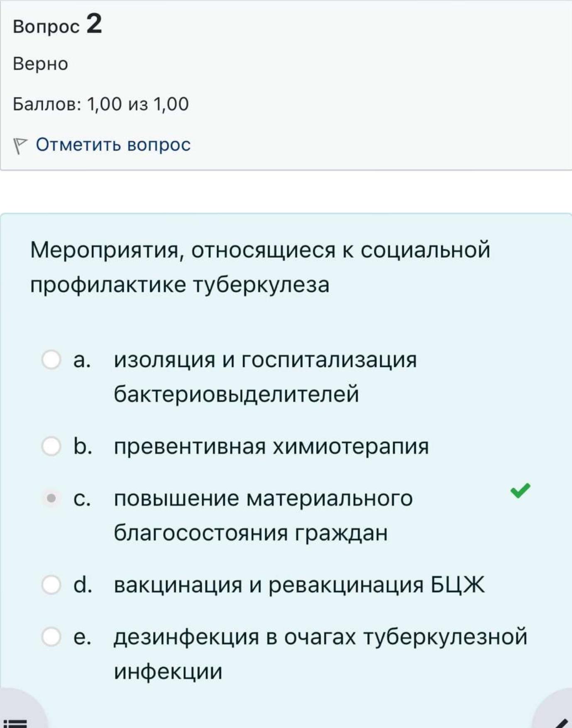The image size is (572, 728).
Task: Select radio option d вакцинация БЦЖ
Action: pyautogui.click(x=51, y=585)
